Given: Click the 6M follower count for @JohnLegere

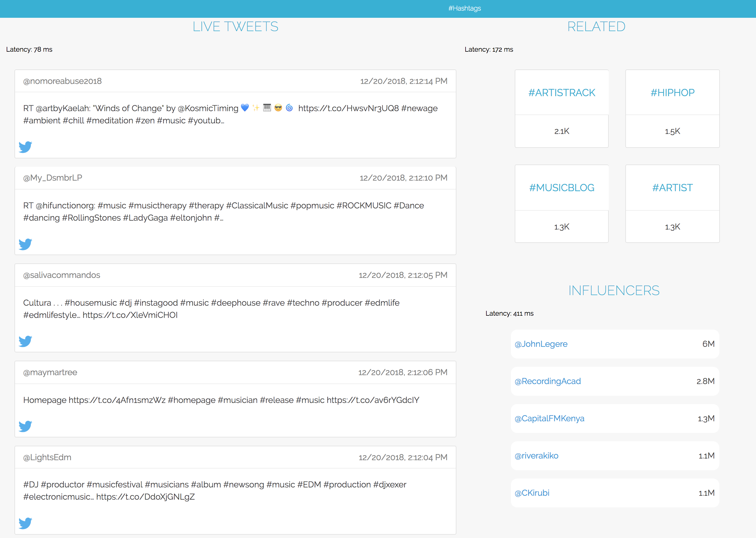Looking at the screenshot, I should pyautogui.click(x=708, y=344).
